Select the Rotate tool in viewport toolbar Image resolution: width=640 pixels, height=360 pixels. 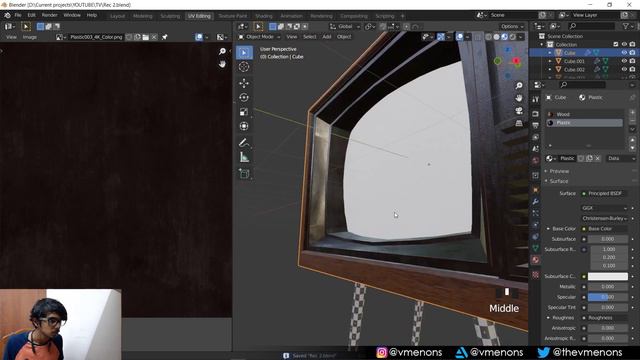pyautogui.click(x=244, y=98)
